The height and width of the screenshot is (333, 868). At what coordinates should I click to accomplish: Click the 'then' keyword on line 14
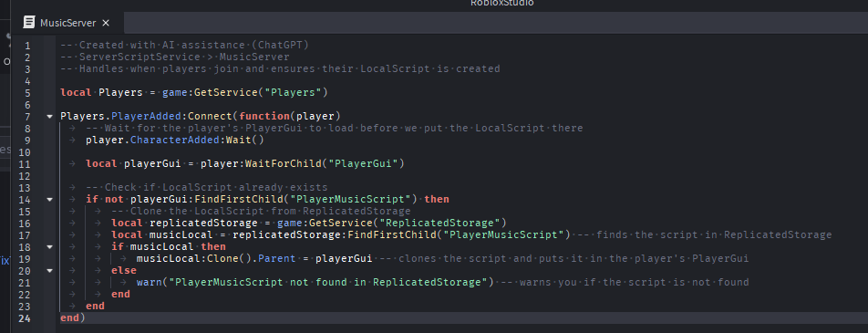click(437, 199)
